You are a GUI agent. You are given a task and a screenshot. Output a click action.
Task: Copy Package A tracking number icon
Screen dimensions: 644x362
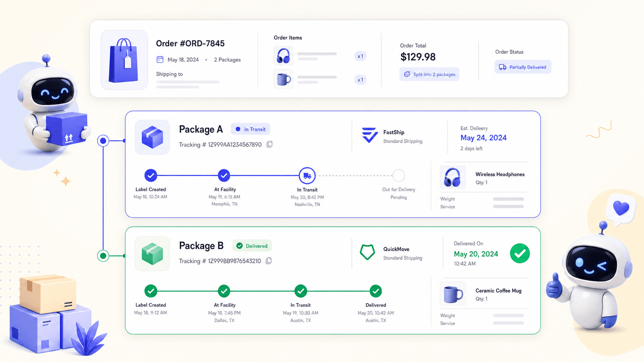269,145
